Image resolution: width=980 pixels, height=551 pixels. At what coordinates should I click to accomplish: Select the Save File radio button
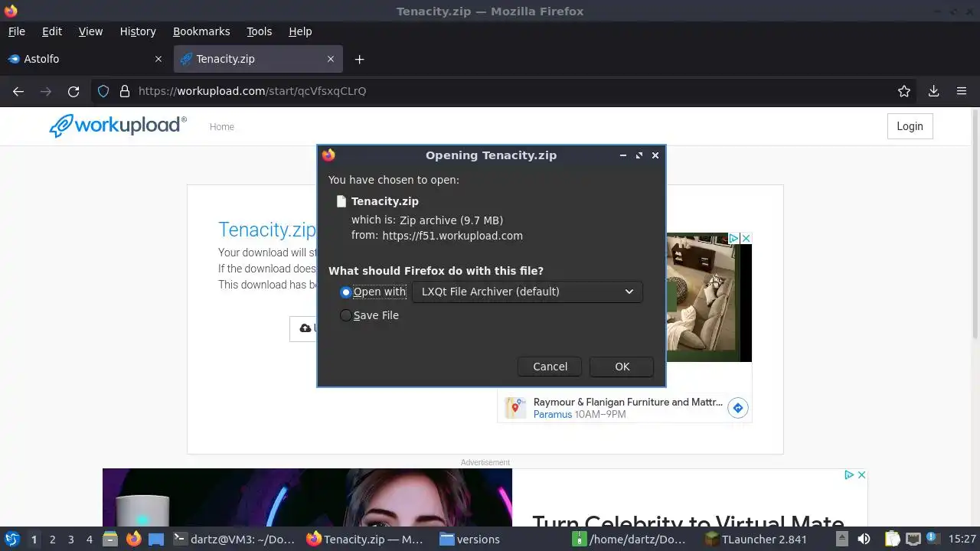pos(346,315)
